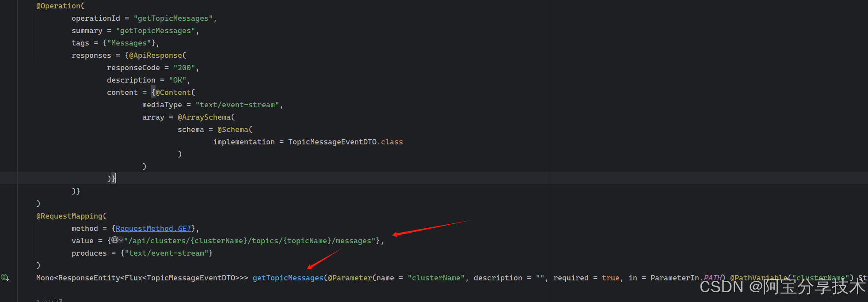This screenshot has width=868, height=302.
Task: Click the true value after required =
Action: point(611,278)
